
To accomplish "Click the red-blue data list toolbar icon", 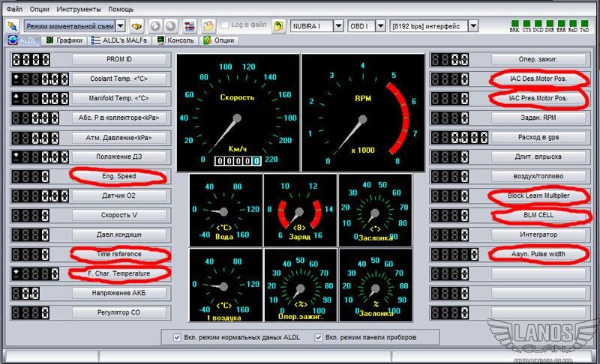I will [x=189, y=26].
